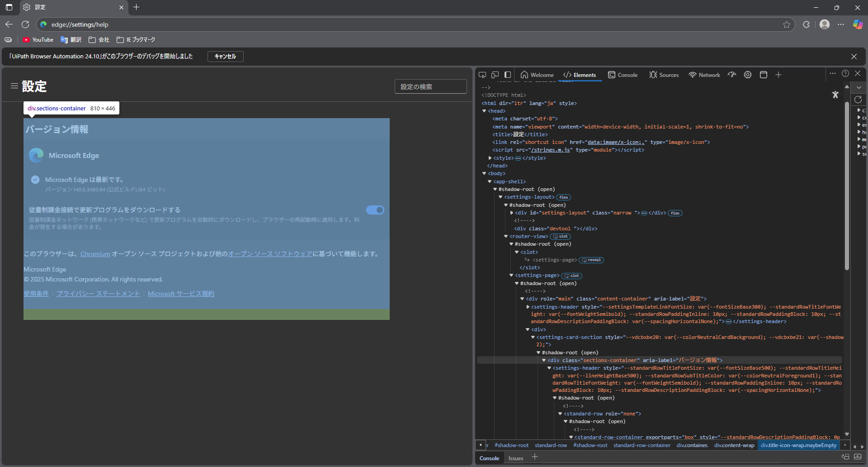Collapse the settings-page element node
Image resolution: width=868 pixels, height=467 pixels.
coord(511,275)
